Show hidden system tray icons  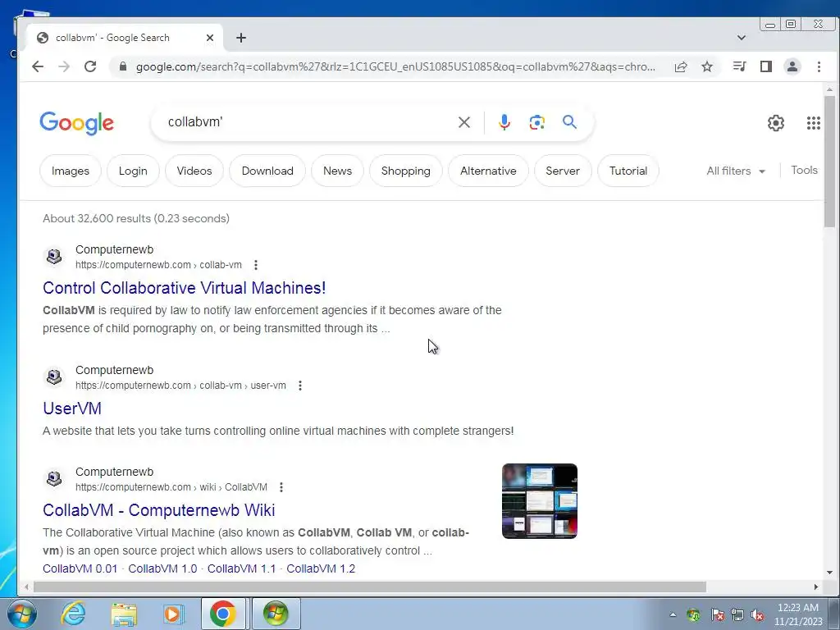point(673,614)
